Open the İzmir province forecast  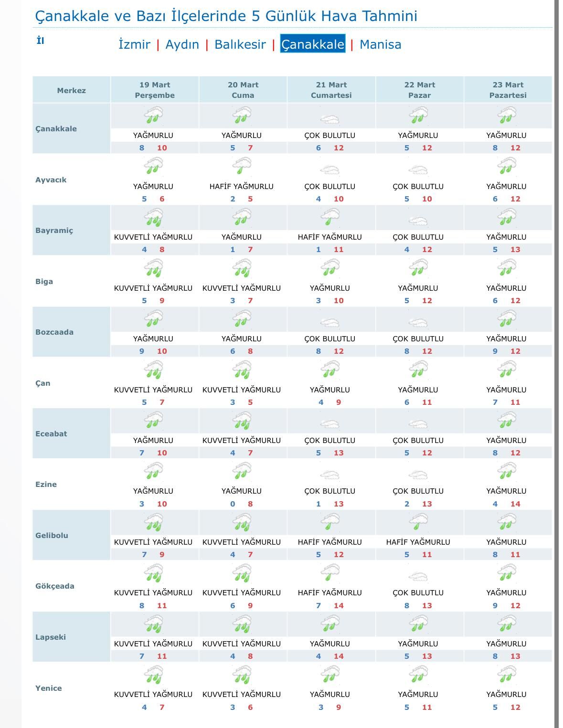click(134, 44)
